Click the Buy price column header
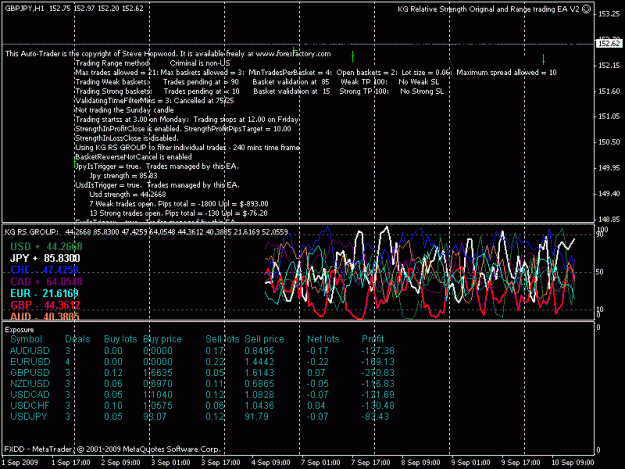Screen dimensions: 625x469 [162, 339]
